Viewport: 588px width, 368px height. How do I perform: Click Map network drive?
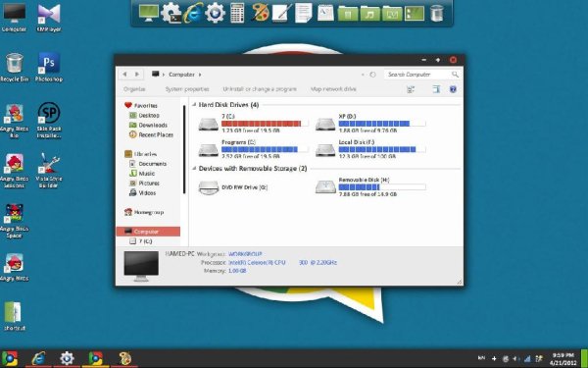pos(333,89)
